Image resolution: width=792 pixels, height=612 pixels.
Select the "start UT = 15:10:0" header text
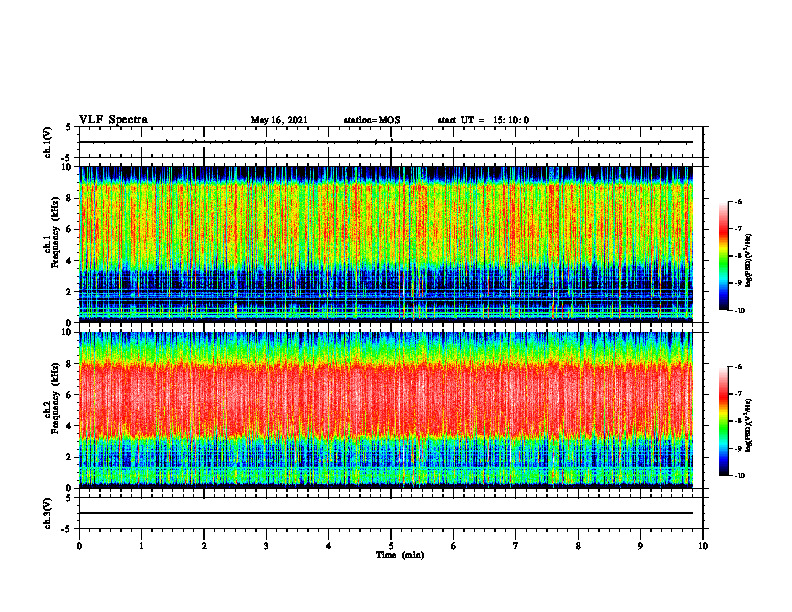coord(483,120)
